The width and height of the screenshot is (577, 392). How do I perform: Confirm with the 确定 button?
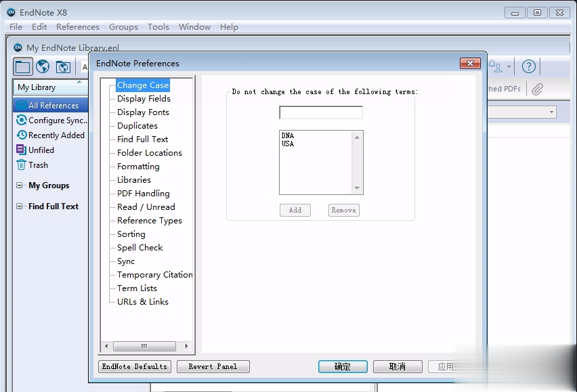coord(343,366)
